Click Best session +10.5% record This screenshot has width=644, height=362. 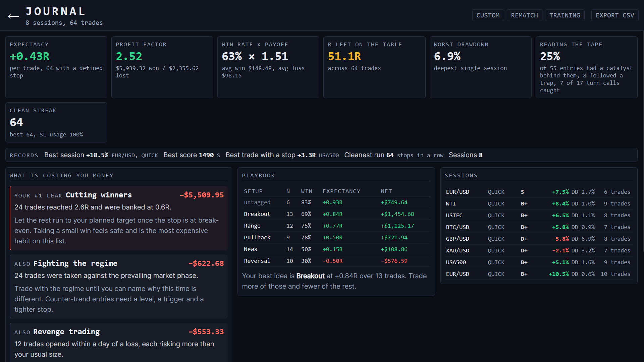[x=101, y=155]
